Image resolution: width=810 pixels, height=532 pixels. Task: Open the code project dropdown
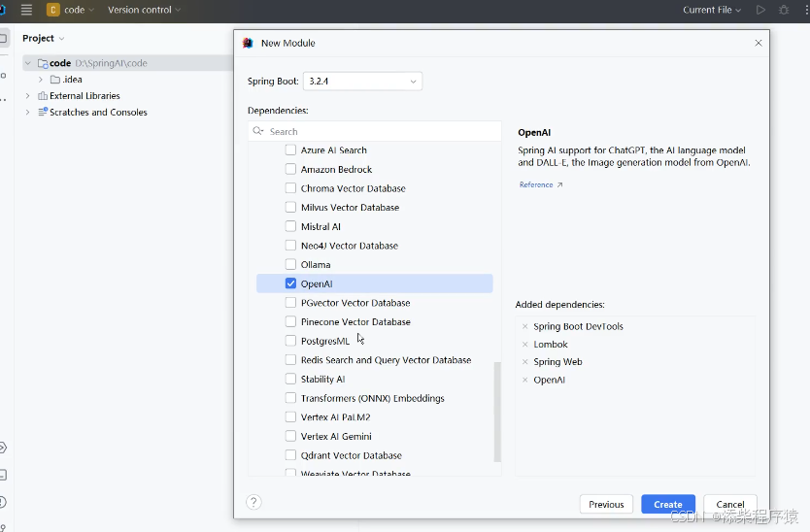click(79, 10)
